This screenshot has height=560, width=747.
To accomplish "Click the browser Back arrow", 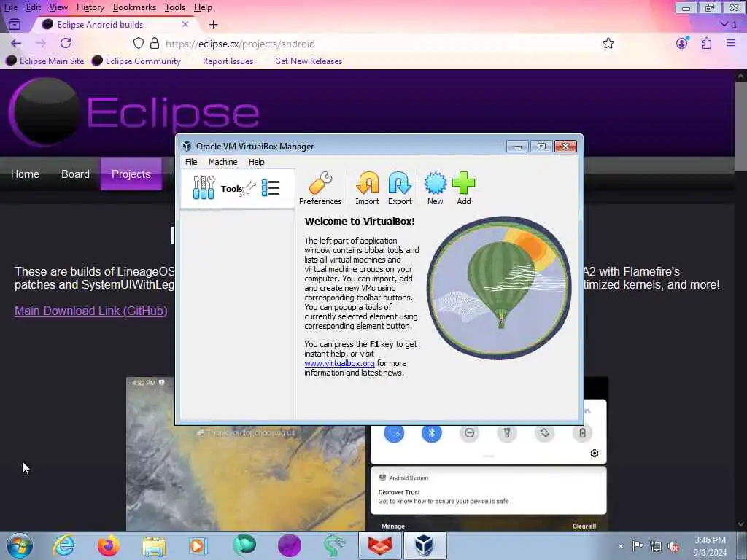I will 16,43.
